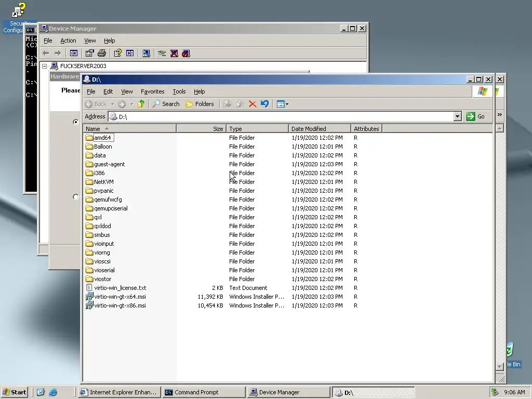
Task: Open the Forward history dropdown arrow
Action: [131, 104]
